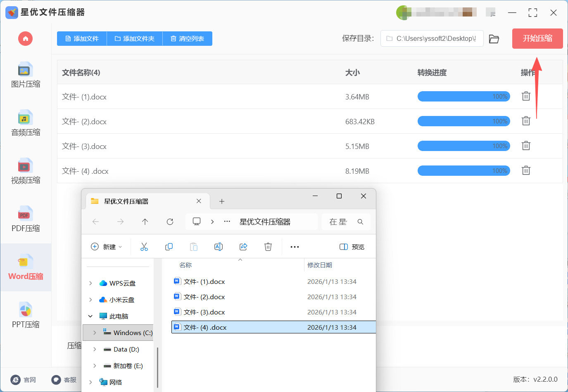Open the 新建 dropdown in Explorer
568x392 pixels.
click(107, 247)
